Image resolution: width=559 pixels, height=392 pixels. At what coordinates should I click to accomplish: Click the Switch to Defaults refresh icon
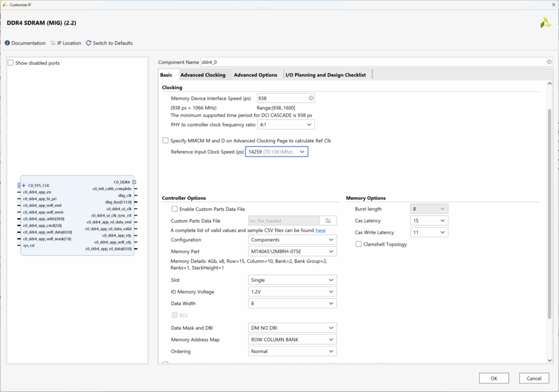tap(88, 43)
